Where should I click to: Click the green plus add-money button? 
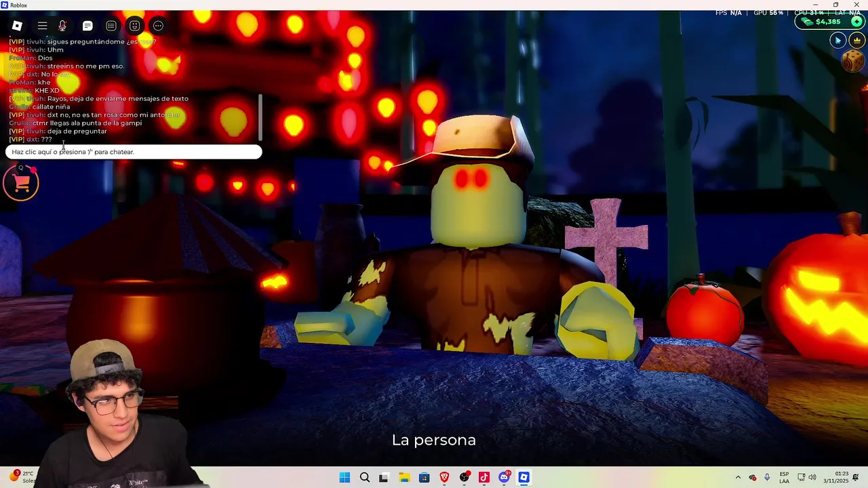pyautogui.click(x=856, y=22)
